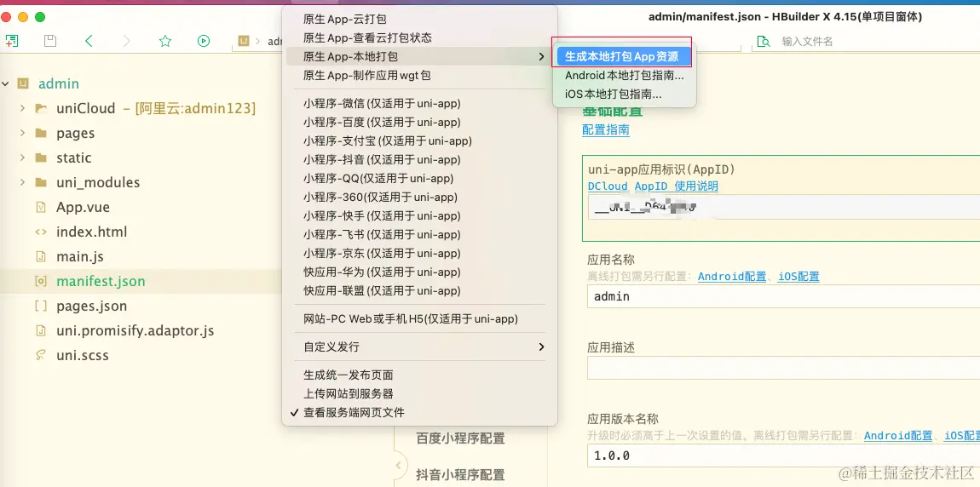Select 小程序-抖音 menu item
The height and width of the screenshot is (487, 980).
(x=419, y=159)
